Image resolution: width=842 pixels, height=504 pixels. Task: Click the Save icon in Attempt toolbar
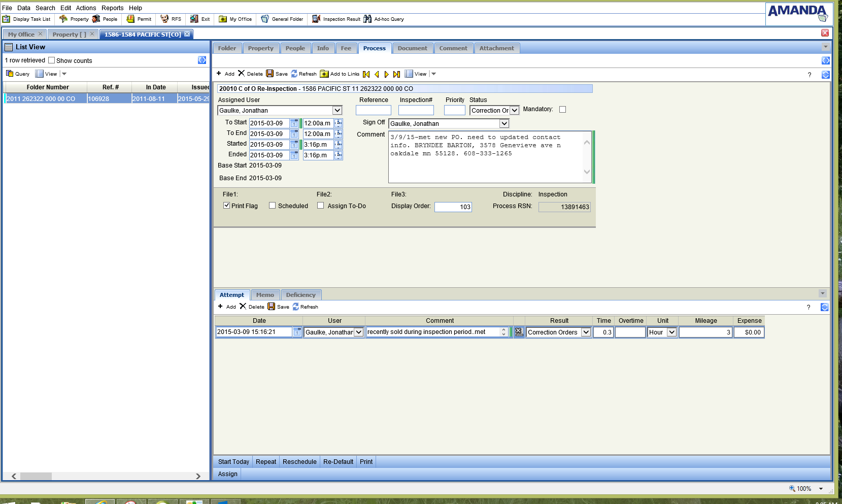272,307
